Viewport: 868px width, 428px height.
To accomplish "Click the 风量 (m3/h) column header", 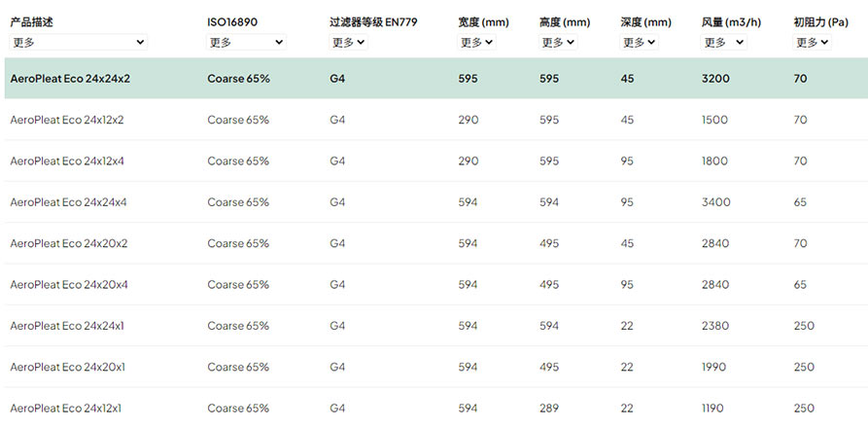I will pos(731,22).
